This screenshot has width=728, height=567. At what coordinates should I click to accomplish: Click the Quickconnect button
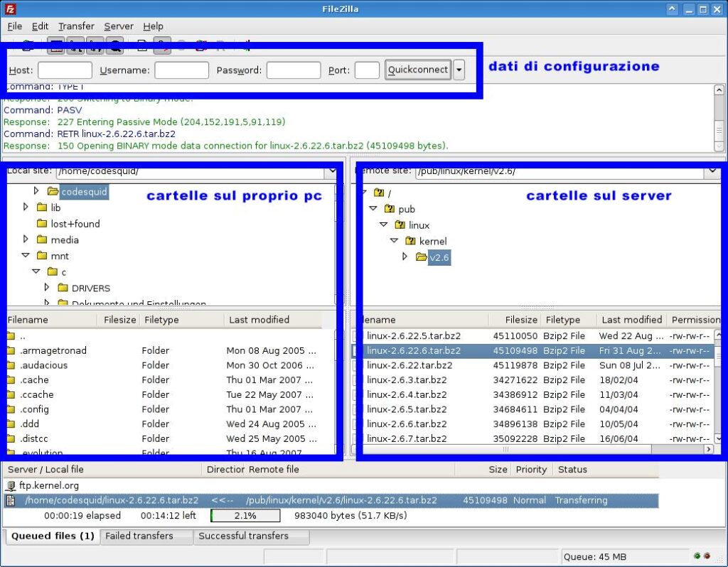[418, 70]
